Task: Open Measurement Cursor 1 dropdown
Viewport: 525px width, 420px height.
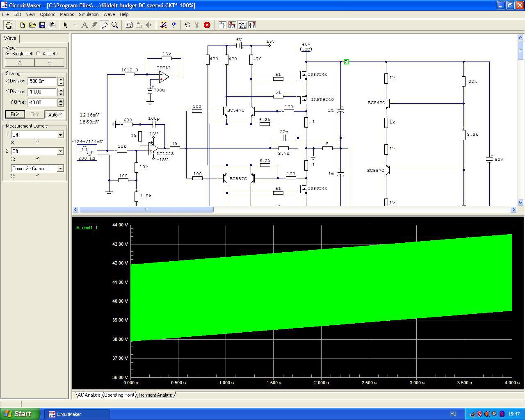Action: (60, 135)
